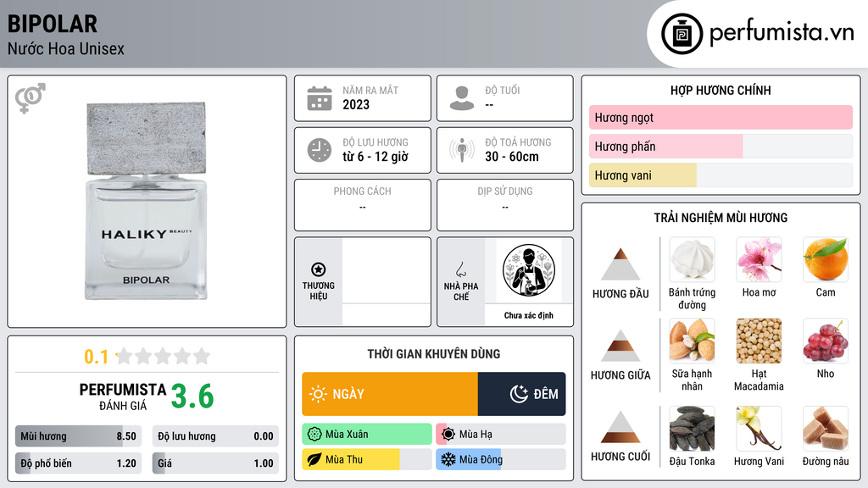The width and height of the screenshot is (868, 488).
Task: Click the person icon next to Độ tuổi
Action: [x=462, y=98]
